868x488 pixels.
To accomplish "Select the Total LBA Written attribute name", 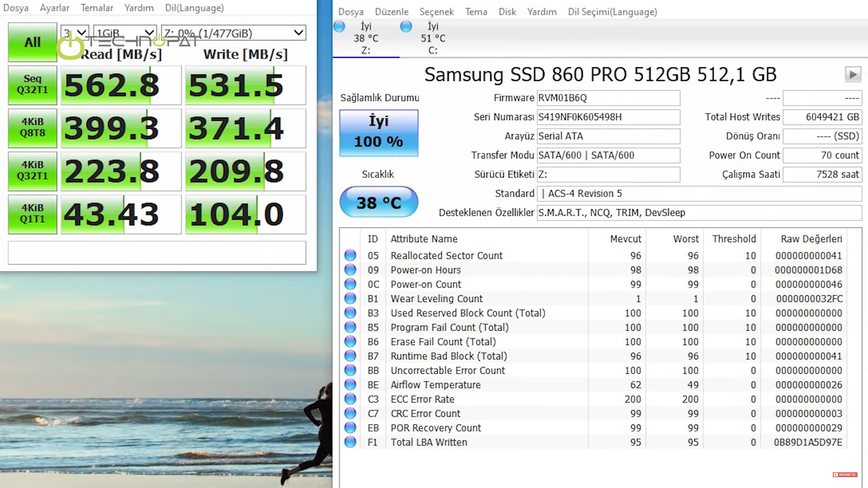I will point(429,442).
